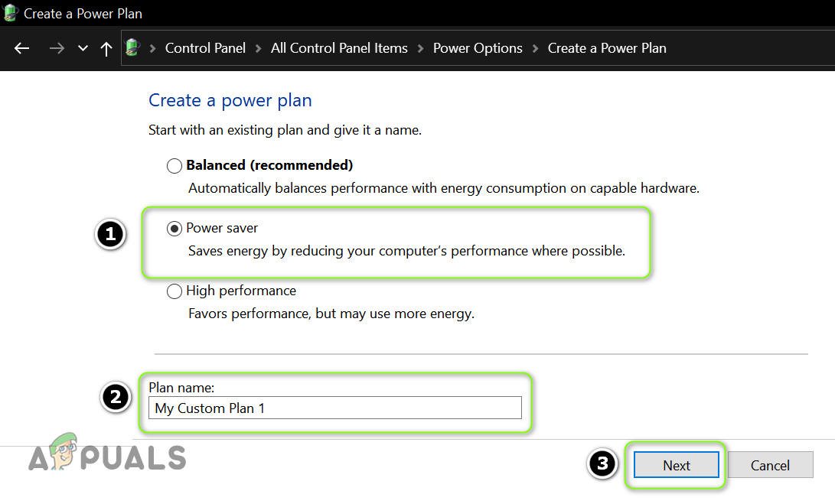This screenshot has height=504, width=835.
Task: Click the Plan name text field
Action: tap(335, 408)
